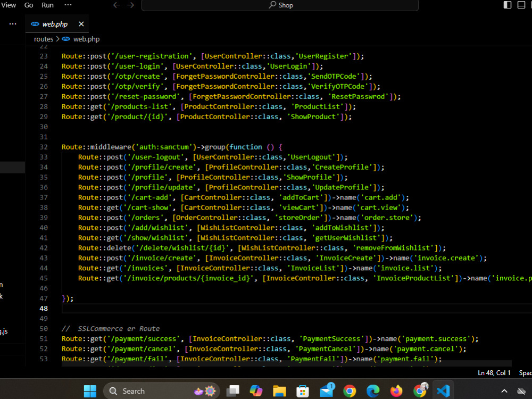The width and height of the screenshot is (532, 399).
Task: Open the View menu
Action: 9,5
